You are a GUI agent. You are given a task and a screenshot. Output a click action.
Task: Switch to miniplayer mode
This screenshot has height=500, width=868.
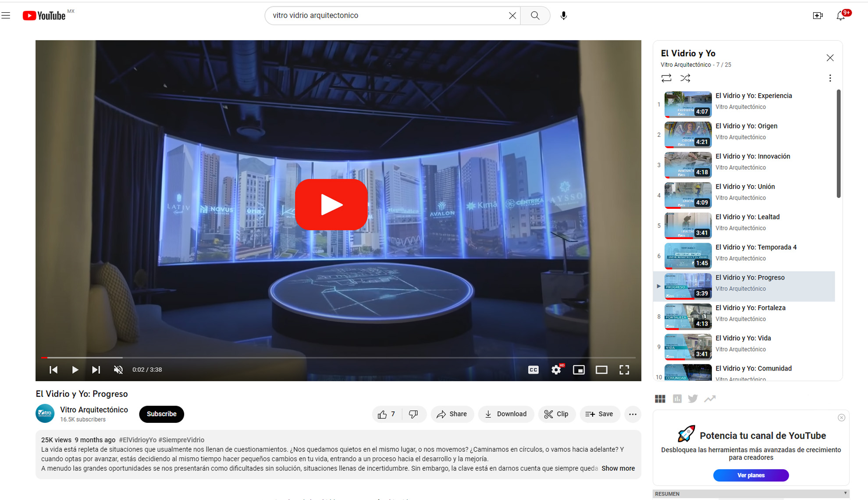tap(579, 370)
